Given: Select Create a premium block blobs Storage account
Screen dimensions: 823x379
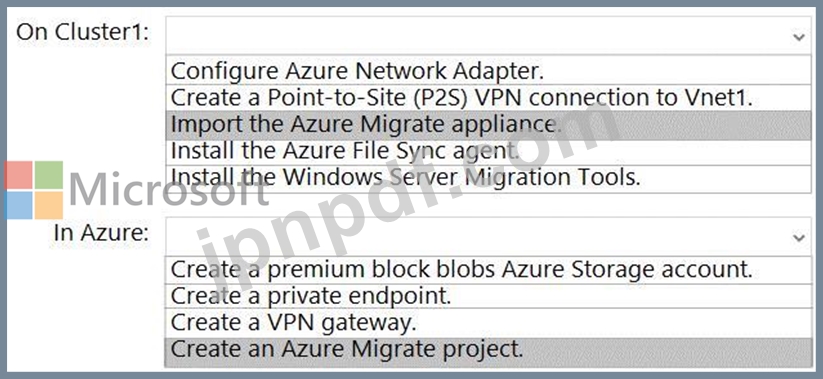Looking at the screenshot, I should (x=489, y=270).
